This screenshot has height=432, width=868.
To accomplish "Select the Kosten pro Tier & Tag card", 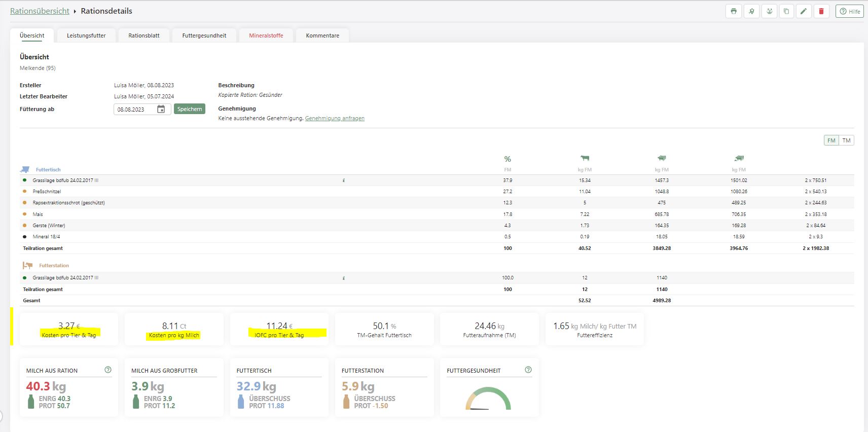I will click(69, 330).
